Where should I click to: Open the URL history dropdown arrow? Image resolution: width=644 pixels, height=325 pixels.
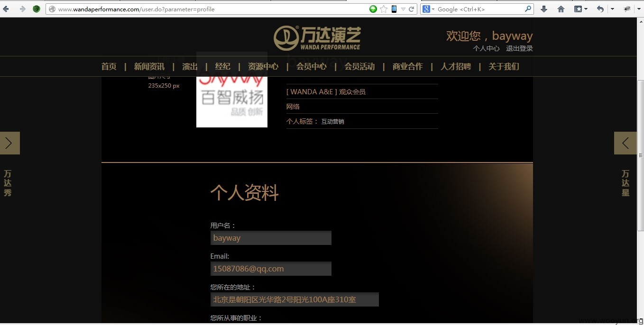point(403,9)
